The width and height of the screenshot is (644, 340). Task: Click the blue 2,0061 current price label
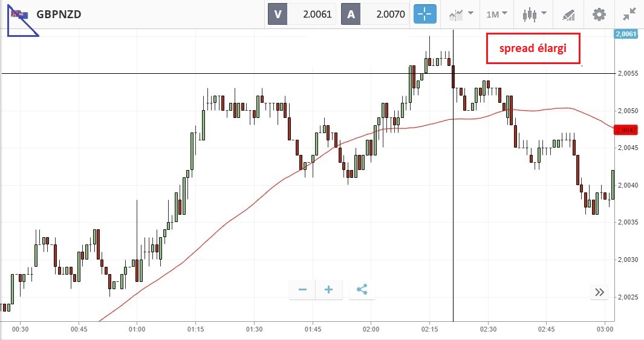pos(625,34)
